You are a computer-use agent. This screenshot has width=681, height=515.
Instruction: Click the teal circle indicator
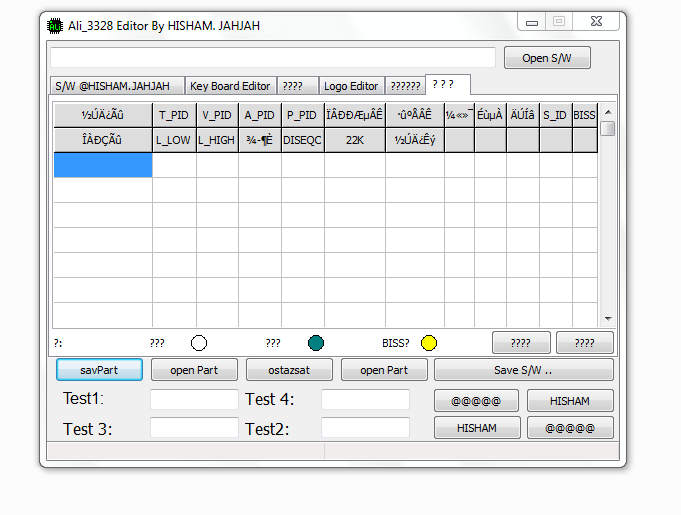[x=316, y=343]
